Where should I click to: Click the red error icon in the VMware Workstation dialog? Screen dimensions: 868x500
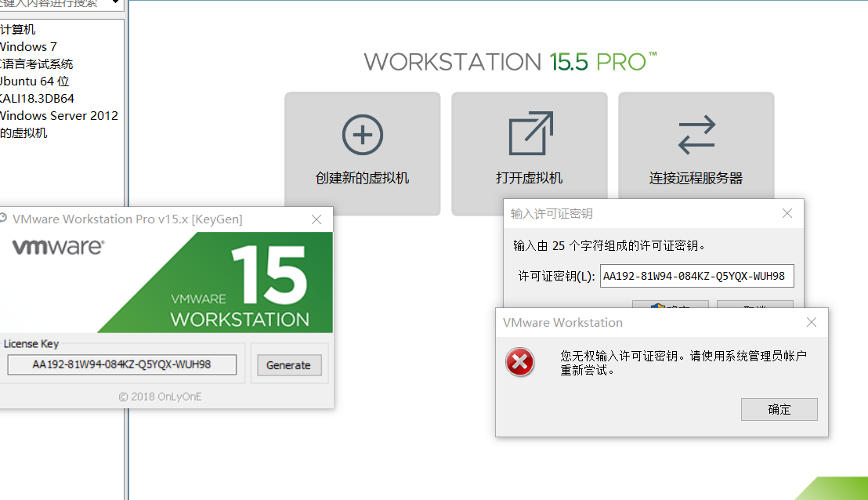click(x=520, y=362)
